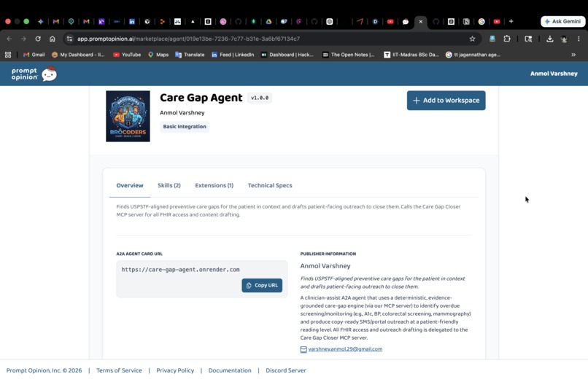Open the ChatGPT browser tab
Image resolution: width=588 pixels, height=382 pixels.
coord(330,21)
